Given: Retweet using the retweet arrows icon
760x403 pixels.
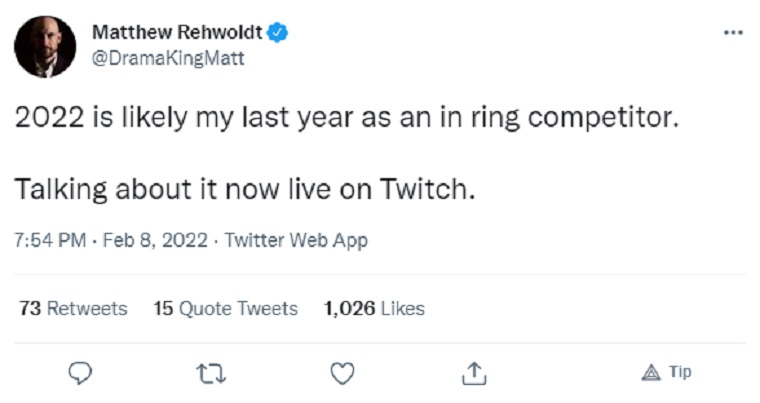Looking at the screenshot, I should click(211, 373).
